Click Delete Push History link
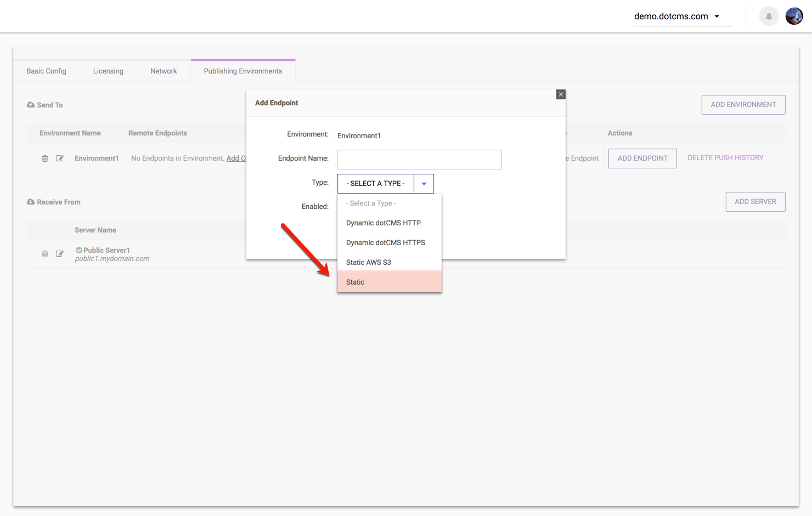Screen dimensions: 812x516 click(725, 158)
